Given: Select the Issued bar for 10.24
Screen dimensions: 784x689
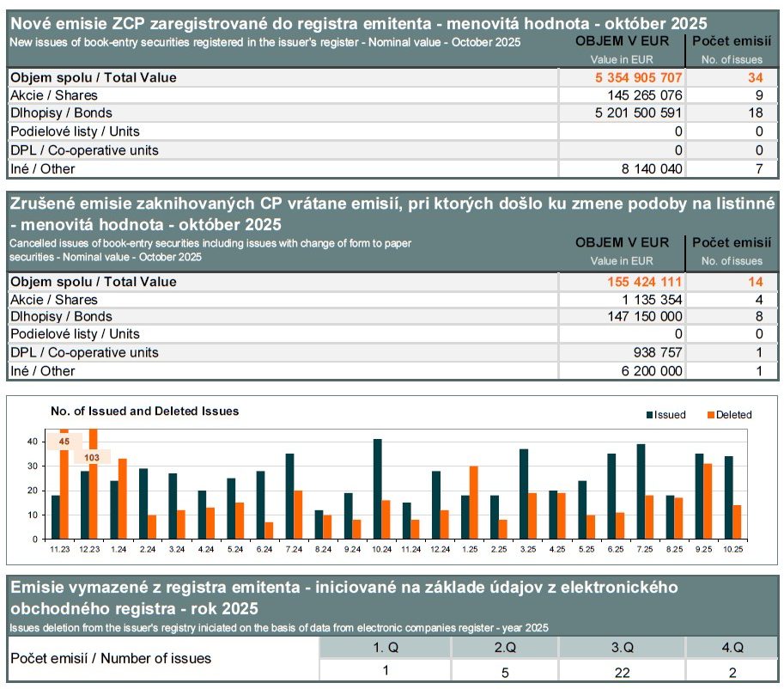Looking at the screenshot, I should [378, 489].
